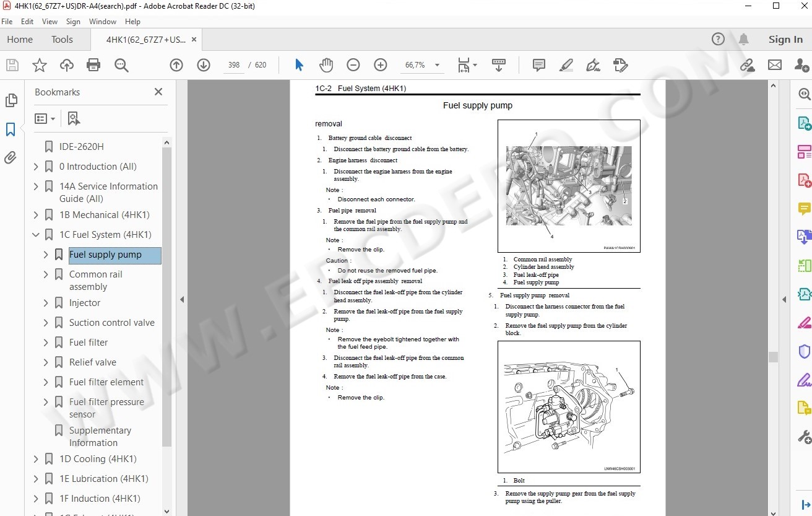Screen dimensions: 812x516
Task: Go to previous page arrow
Action: 176,65
